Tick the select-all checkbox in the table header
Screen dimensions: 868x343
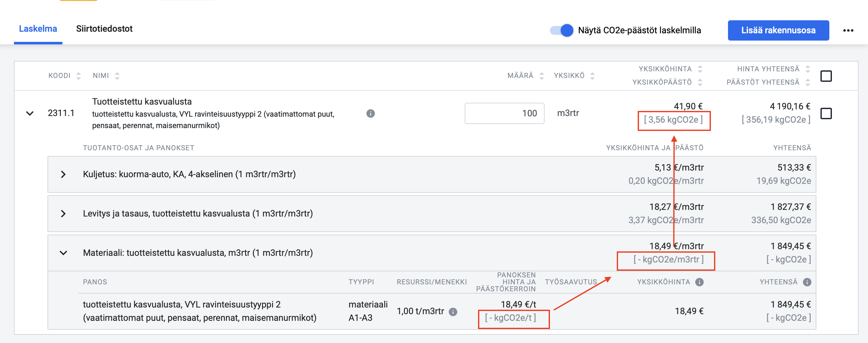(826, 76)
